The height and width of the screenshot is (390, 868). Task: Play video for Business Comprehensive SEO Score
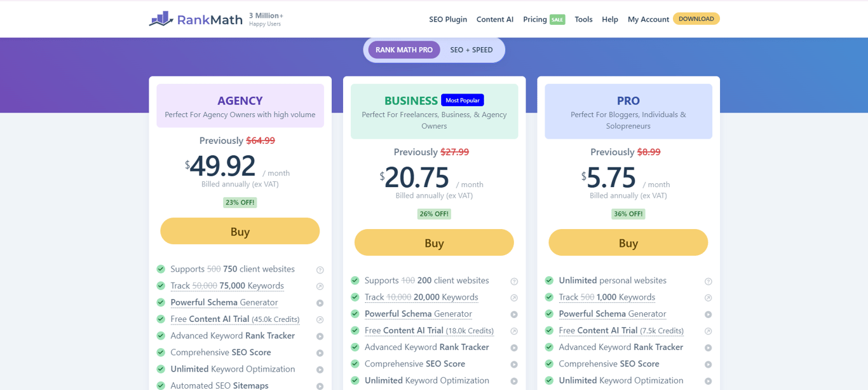click(514, 365)
